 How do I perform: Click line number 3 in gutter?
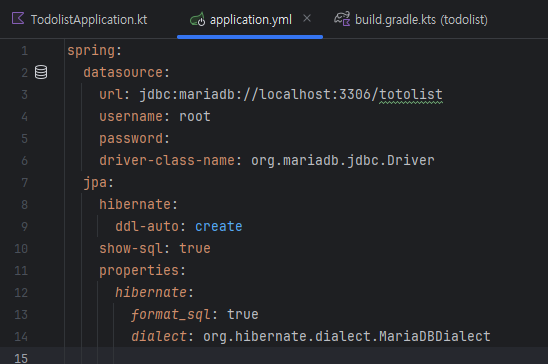pyautogui.click(x=24, y=95)
